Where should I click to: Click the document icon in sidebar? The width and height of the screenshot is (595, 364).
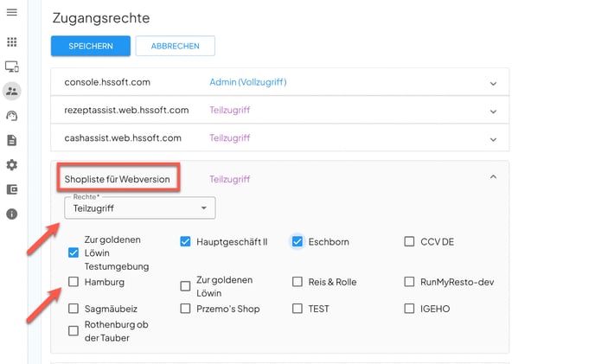[x=12, y=140]
